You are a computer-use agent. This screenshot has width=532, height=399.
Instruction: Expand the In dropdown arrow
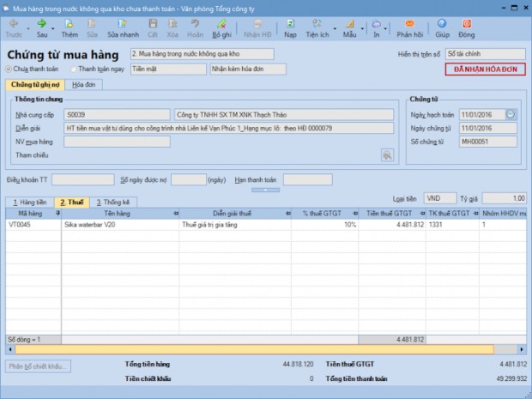click(x=385, y=29)
